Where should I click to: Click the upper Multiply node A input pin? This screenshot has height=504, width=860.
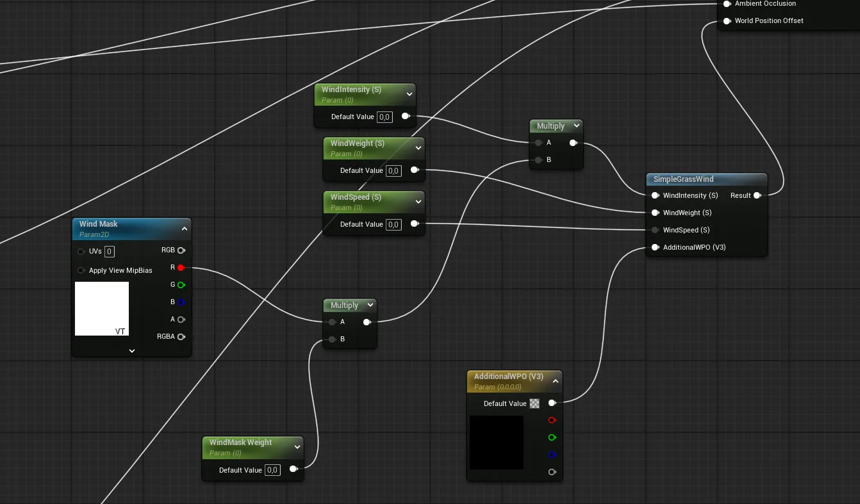pyautogui.click(x=538, y=143)
